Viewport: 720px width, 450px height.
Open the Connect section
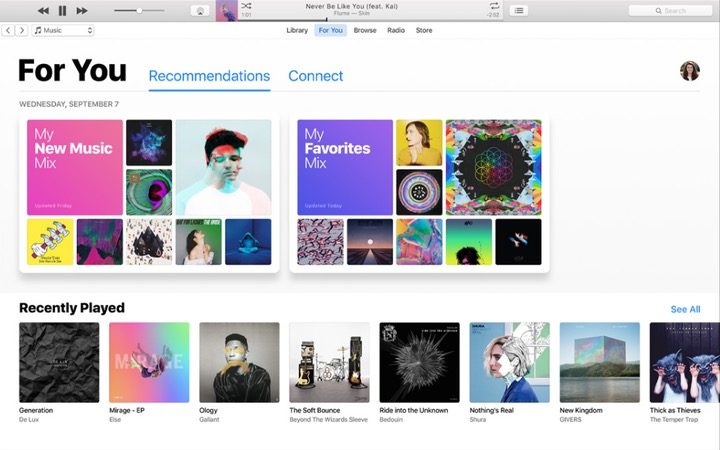tap(315, 76)
